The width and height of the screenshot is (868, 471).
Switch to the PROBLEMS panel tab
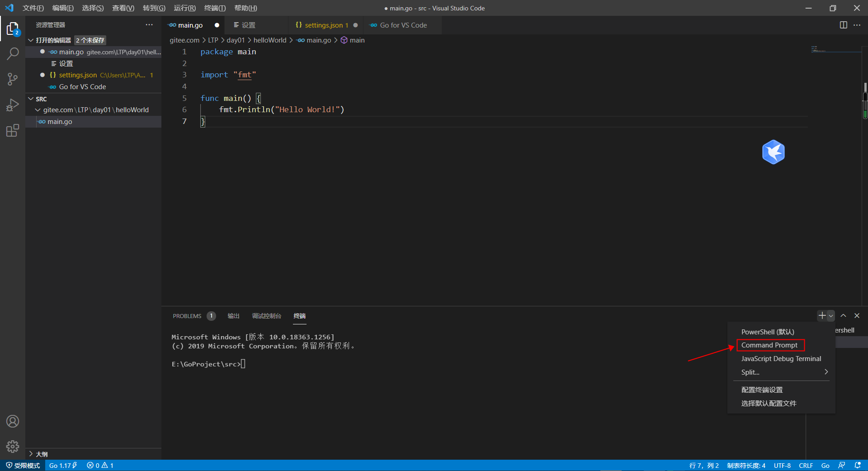point(187,316)
